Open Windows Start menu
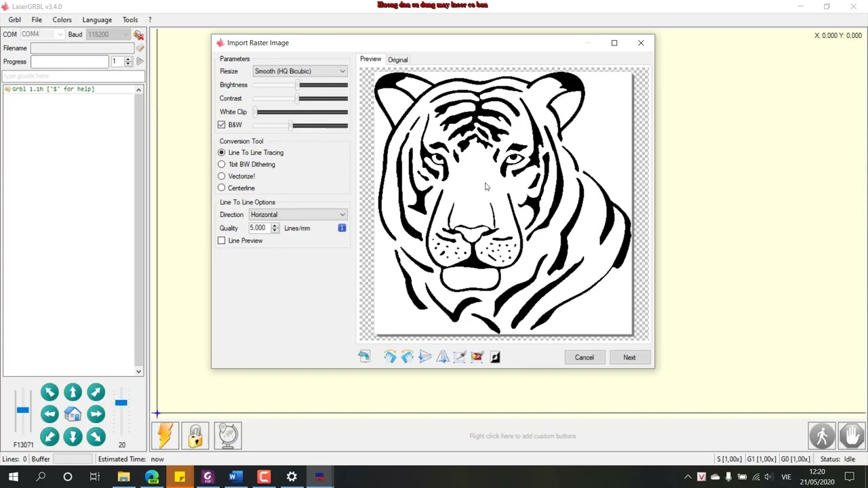Image resolution: width=868 pixels, height=488 pixels. 13,476
